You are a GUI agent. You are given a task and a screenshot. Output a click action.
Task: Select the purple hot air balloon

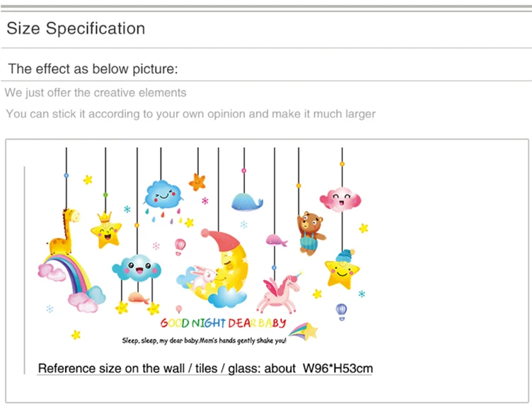point(341,312)
